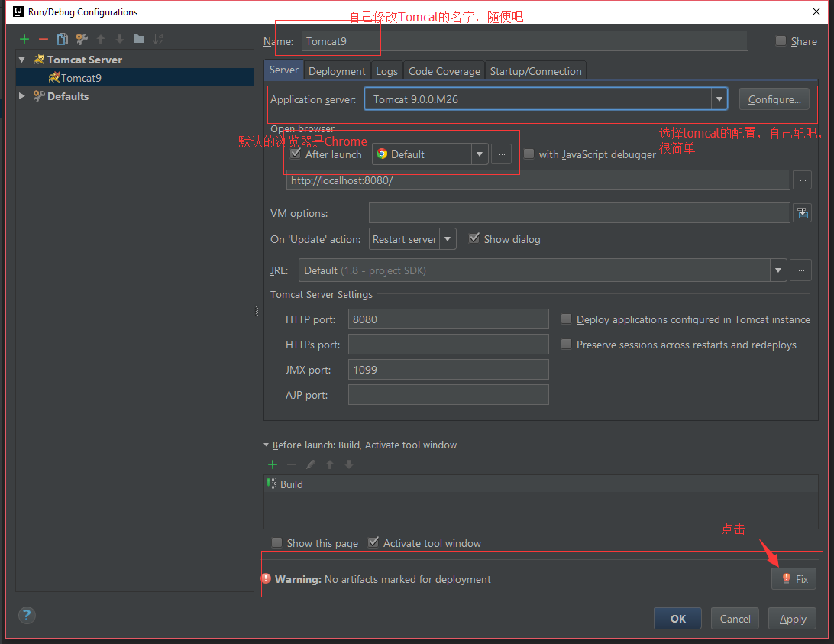Switch to the Logs tab
Image resolution: width=834 pixels, height=644 pixels.
point(386,71)
